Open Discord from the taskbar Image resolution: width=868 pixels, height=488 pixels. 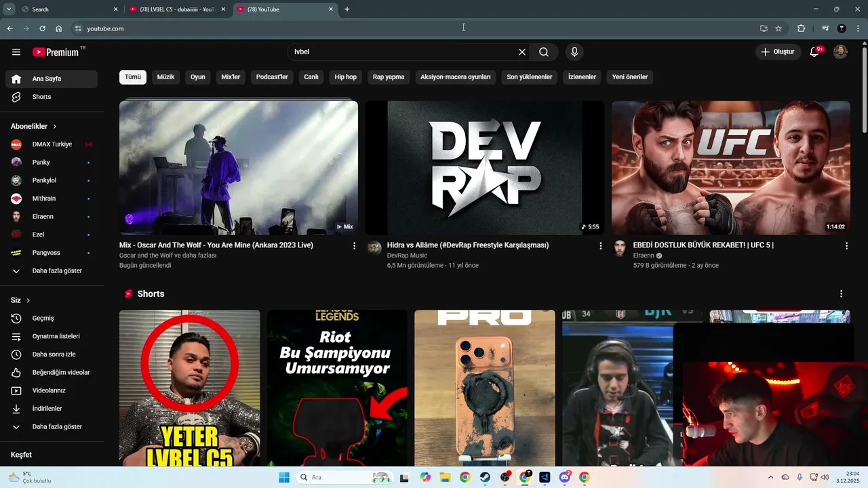coord(565,477)
